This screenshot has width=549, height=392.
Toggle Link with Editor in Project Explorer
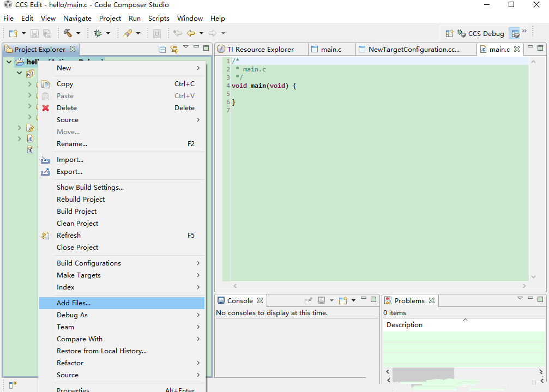pos(174,49)
